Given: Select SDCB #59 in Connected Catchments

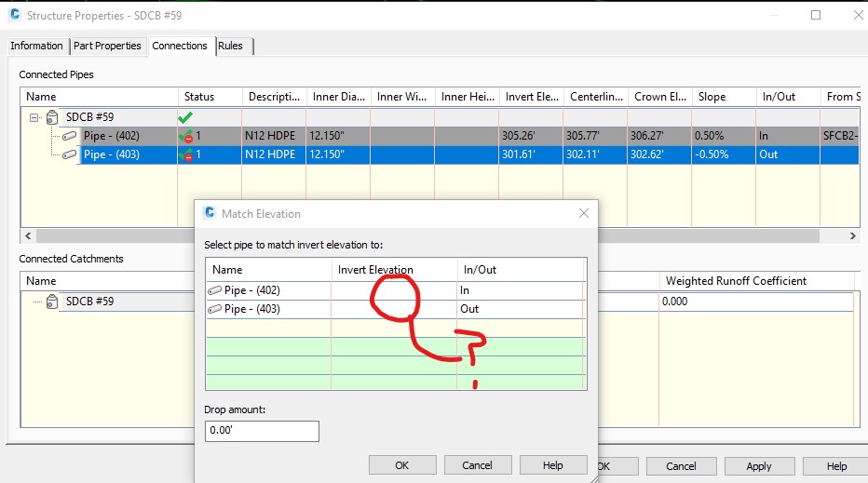Looking at the screenshot, I should 89,302.
